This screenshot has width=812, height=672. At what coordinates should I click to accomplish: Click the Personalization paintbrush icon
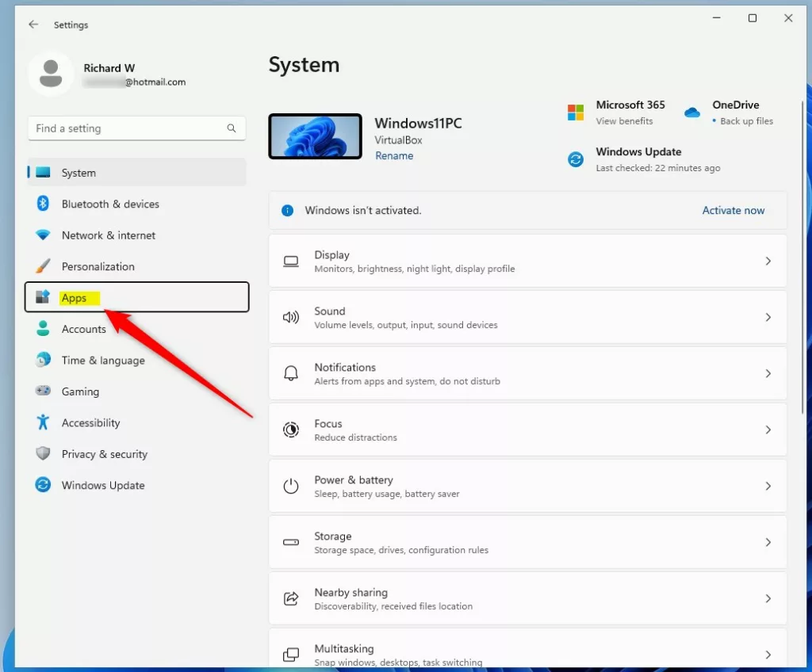42,266
